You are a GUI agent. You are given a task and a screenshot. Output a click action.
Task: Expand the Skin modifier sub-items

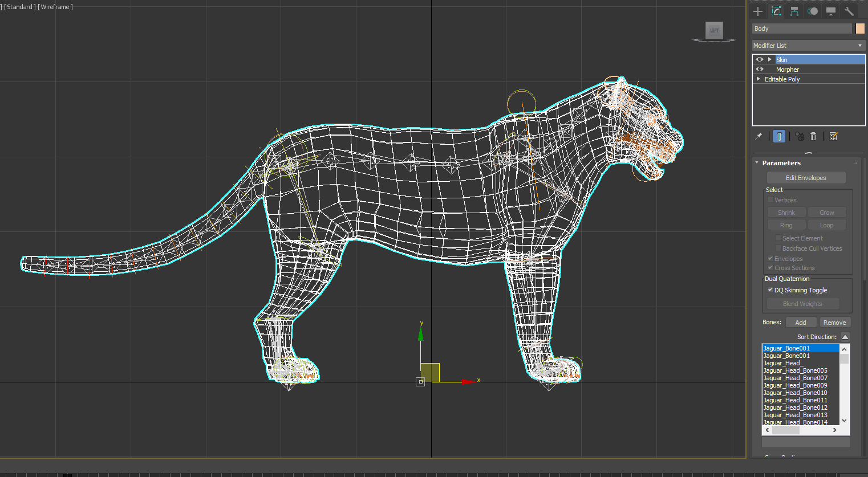pyautogui.click(x=769, y=59)
